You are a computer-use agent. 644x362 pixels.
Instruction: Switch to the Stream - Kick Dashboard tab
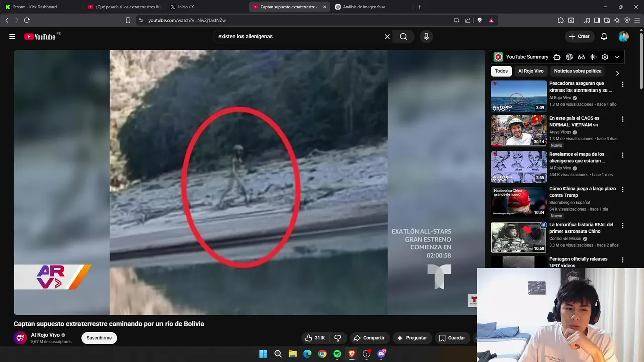(x=39, y=7)
